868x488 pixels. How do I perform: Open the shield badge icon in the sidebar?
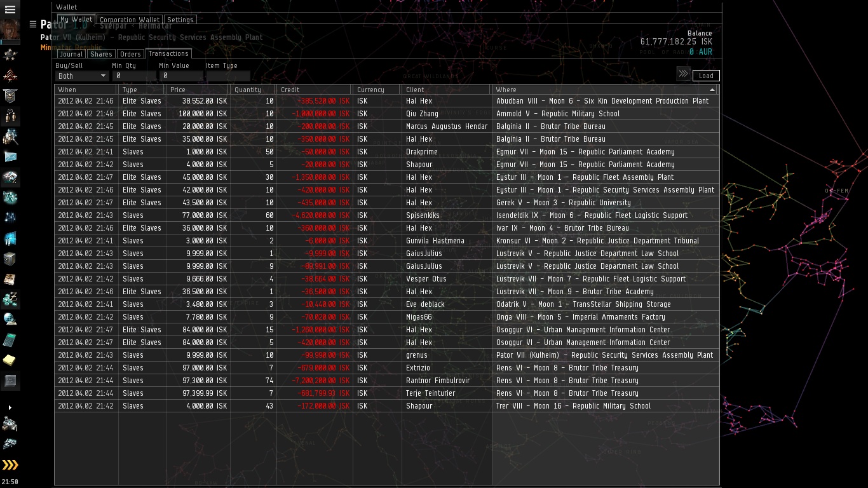(x=10, y=96)
